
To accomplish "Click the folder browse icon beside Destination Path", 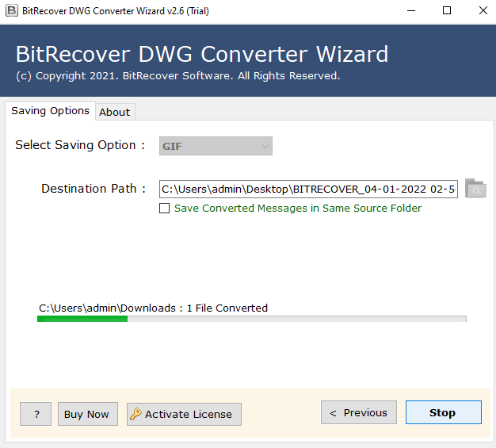I will point(475,189).
